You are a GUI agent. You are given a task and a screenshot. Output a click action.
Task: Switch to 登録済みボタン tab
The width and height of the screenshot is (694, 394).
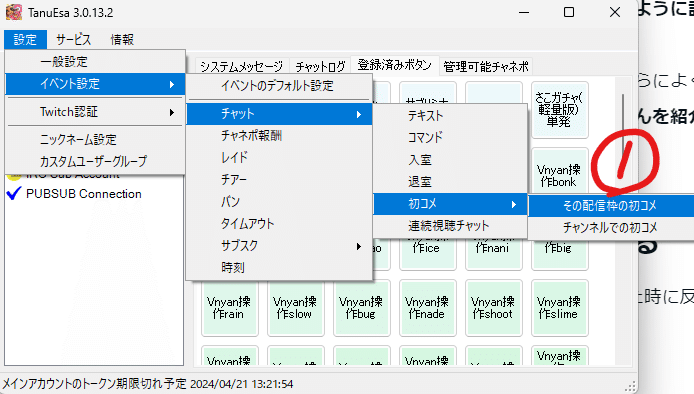(x=395, y=65)
